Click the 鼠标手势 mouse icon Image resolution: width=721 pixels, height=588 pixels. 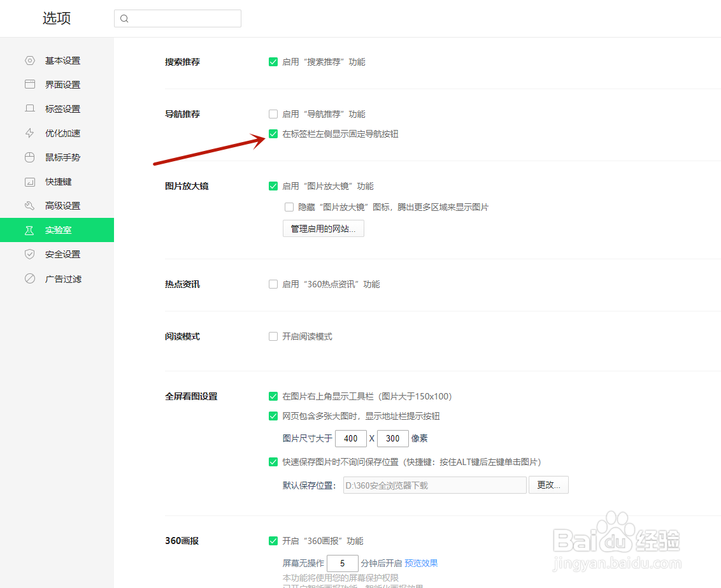(x=30, y=157)
